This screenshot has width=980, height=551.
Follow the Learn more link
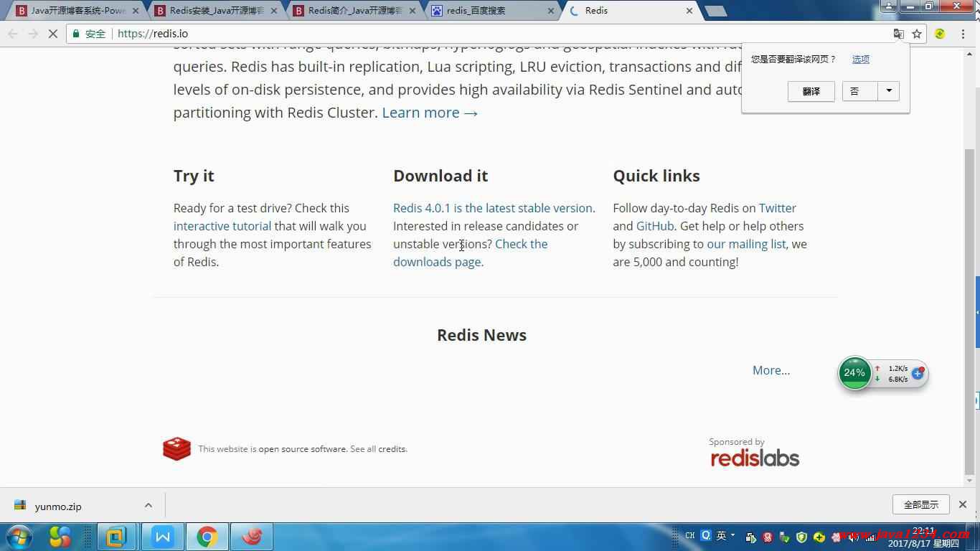click(430, 113)
